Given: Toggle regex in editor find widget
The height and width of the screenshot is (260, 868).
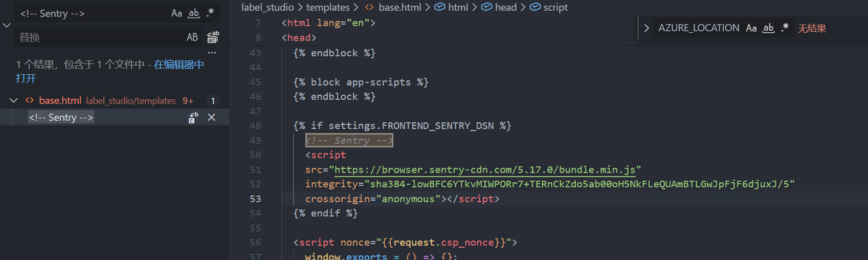Looking at the screenshot, I should coord(785,28).
